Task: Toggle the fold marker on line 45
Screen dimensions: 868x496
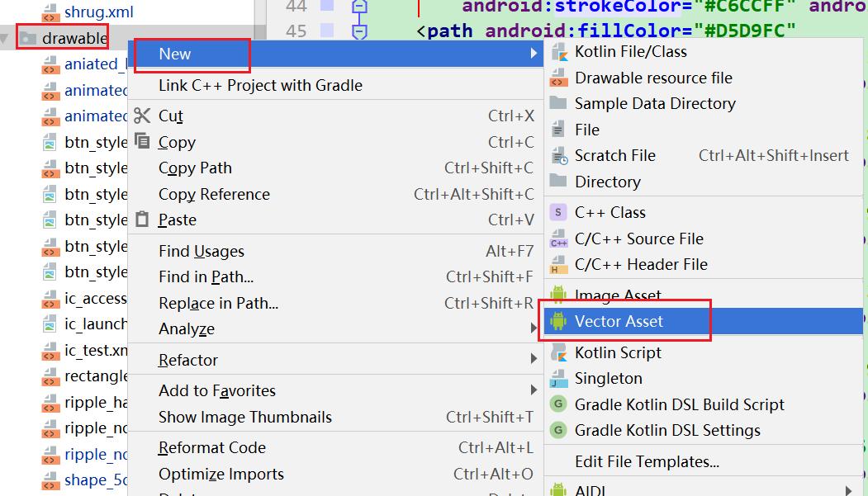Action: pos(359,31)
